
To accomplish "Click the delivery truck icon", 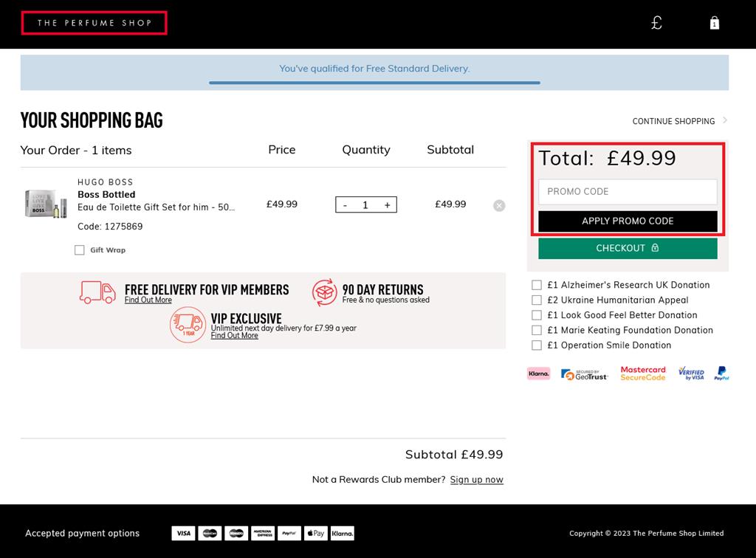I will pos(97,292).
